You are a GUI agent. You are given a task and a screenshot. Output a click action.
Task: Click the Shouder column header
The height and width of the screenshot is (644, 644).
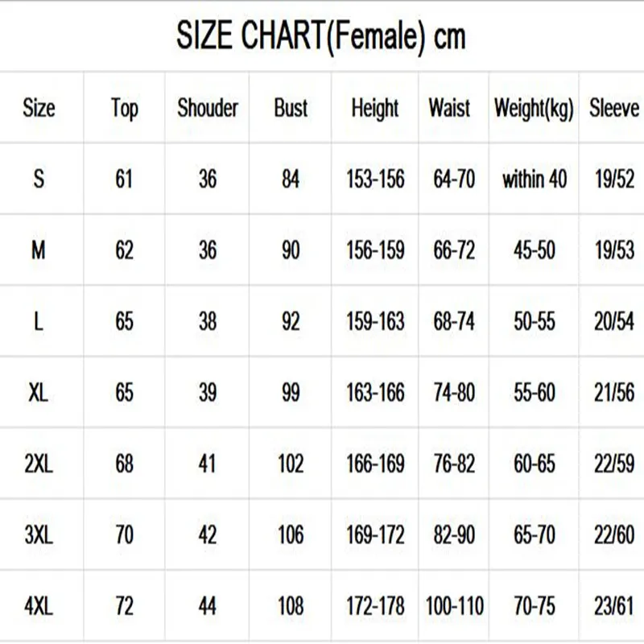click(x=208, y=108)
